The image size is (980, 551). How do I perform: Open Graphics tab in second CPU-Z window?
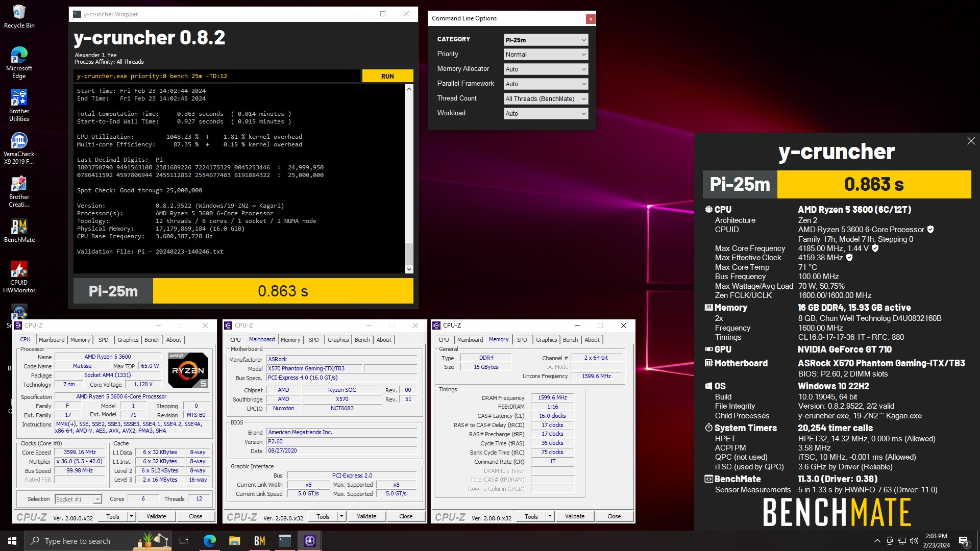tap(338, 340)
